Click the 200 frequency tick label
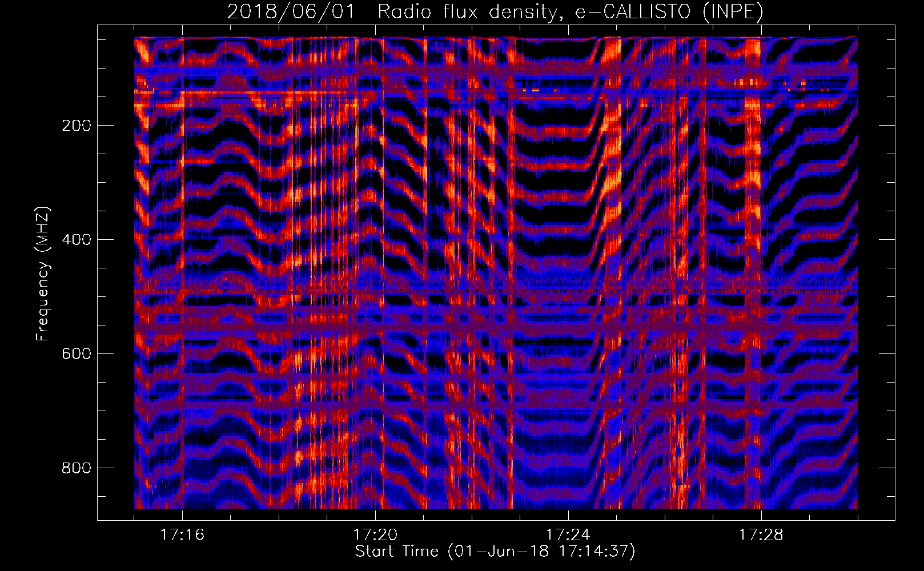Image resolution: width=924 pixels, height=571 pixels. 77,126
